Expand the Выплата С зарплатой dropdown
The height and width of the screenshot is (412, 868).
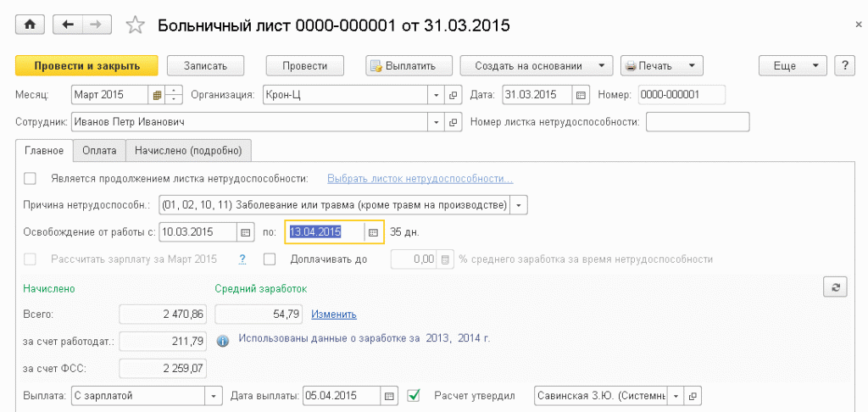213,396
